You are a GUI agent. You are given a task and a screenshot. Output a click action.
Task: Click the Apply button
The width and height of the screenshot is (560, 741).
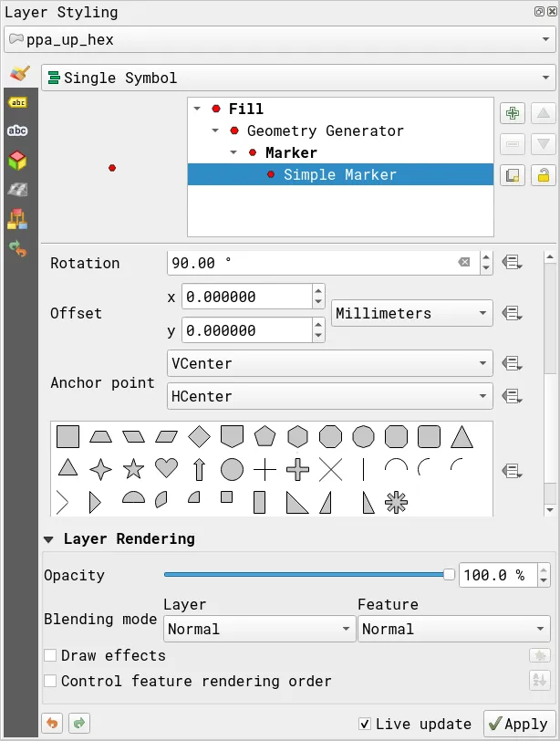click(x=519, y=724)
